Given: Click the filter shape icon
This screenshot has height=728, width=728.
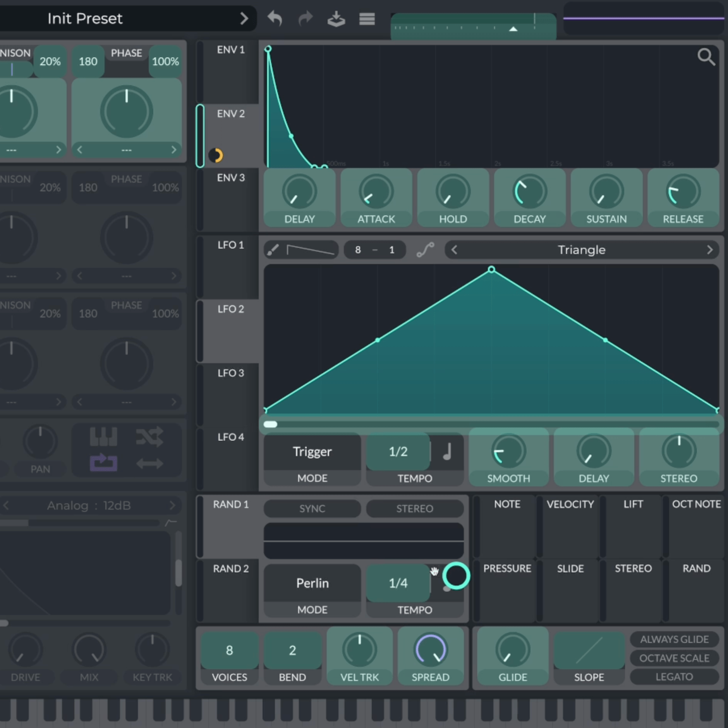Looking at the screenshot, I should coord(171,523).
